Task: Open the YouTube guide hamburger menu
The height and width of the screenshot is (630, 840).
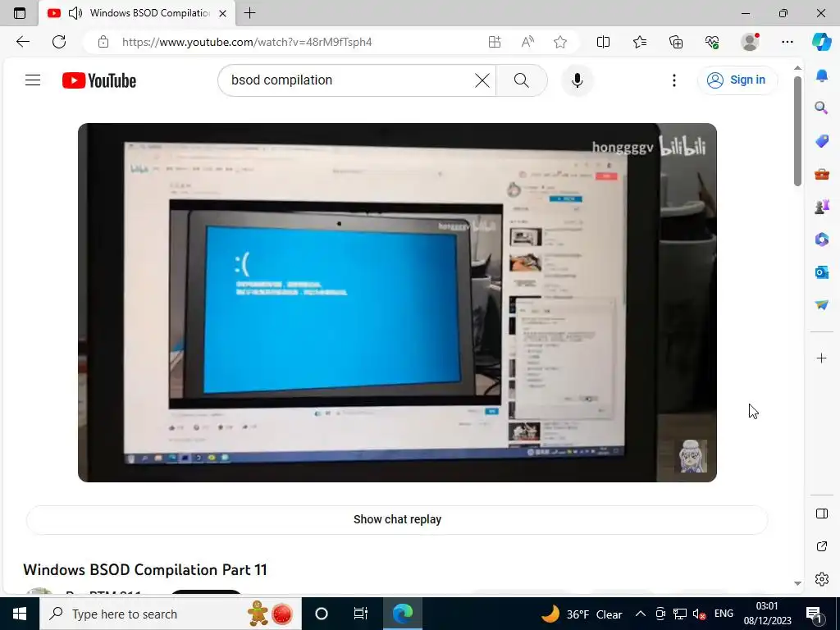Action: click(33, 80)
